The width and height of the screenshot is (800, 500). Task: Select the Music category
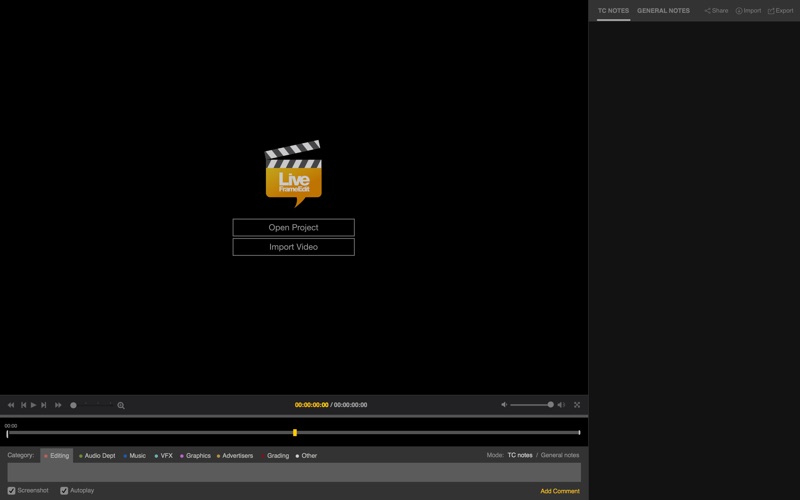click(x=135, y=456)
